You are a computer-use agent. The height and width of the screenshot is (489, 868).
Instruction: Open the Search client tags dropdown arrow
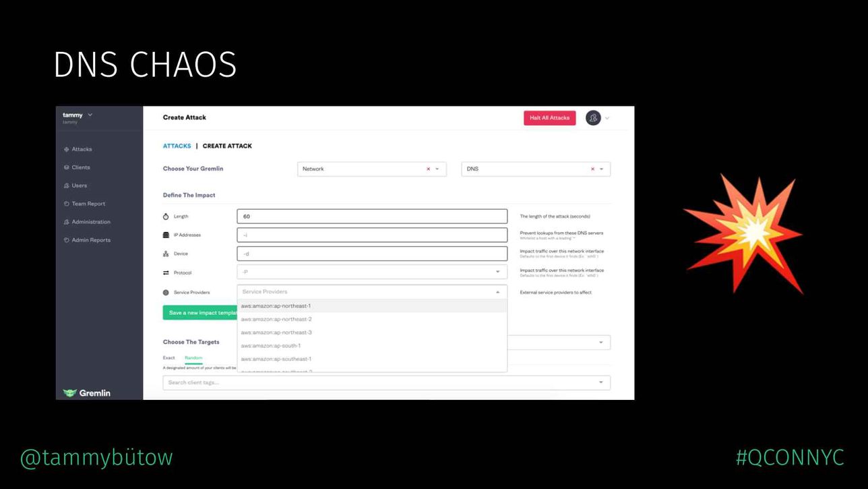pos(601,382)
